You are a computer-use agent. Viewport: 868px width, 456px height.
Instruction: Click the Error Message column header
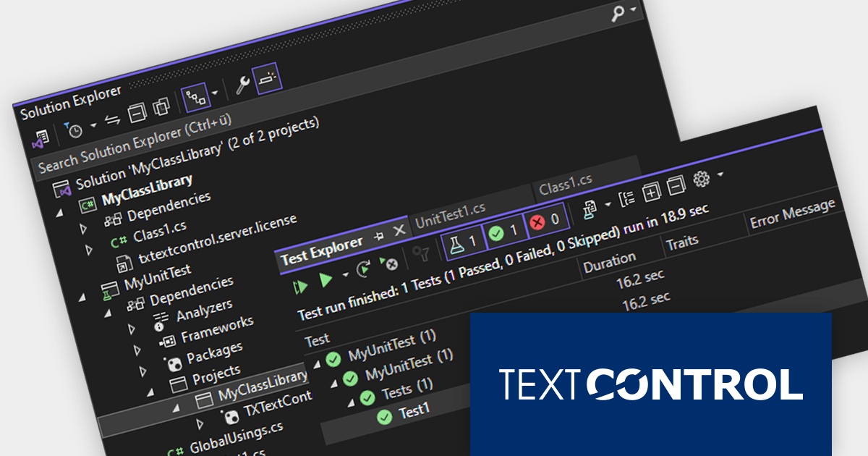point(792,214)
